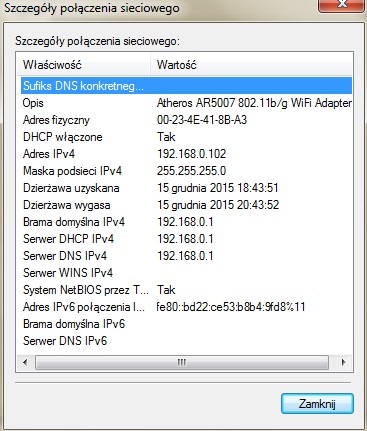Select the Adres IPv4 row
Image resolution: width=367 pixels, height=431 pixels.
186,154
